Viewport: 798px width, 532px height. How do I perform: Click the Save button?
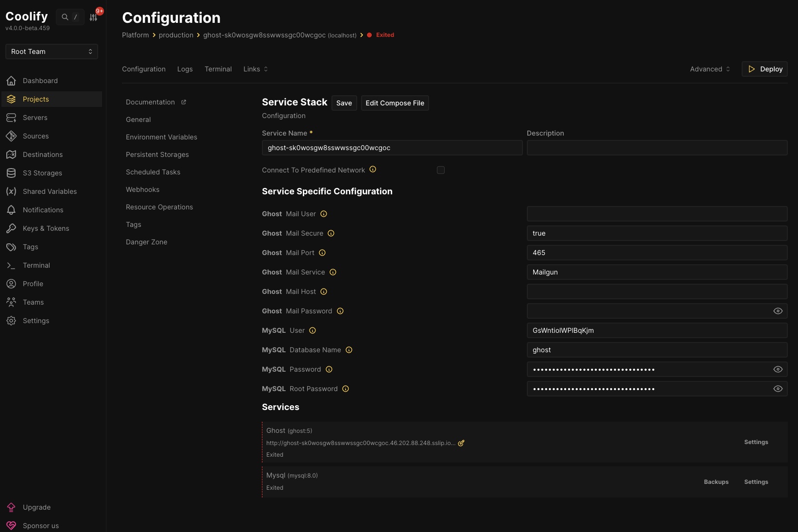(x=344, y=103)
